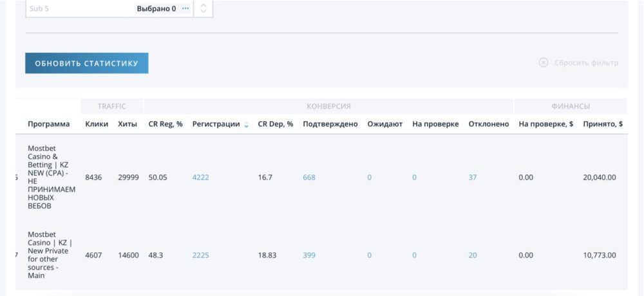This screenshot has width=644, height=296.
Task: Click the Sub 5 input field
Action: 77,9
